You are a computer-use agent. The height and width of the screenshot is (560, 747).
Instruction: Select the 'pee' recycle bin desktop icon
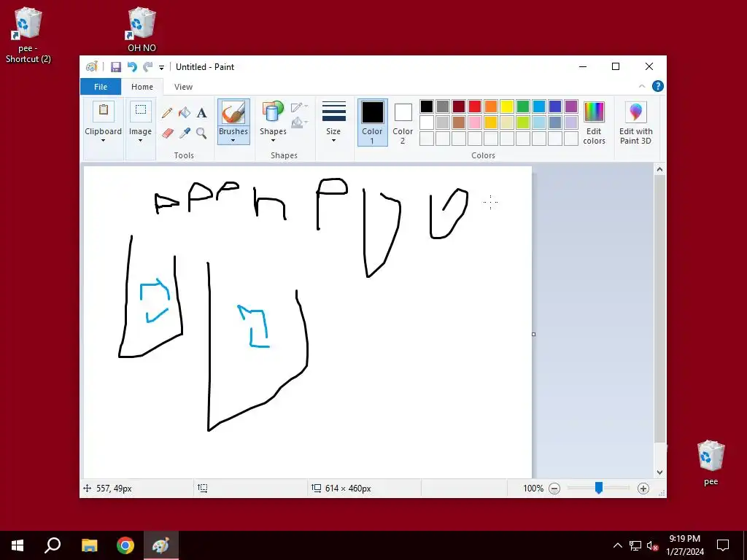pos(711,462)
